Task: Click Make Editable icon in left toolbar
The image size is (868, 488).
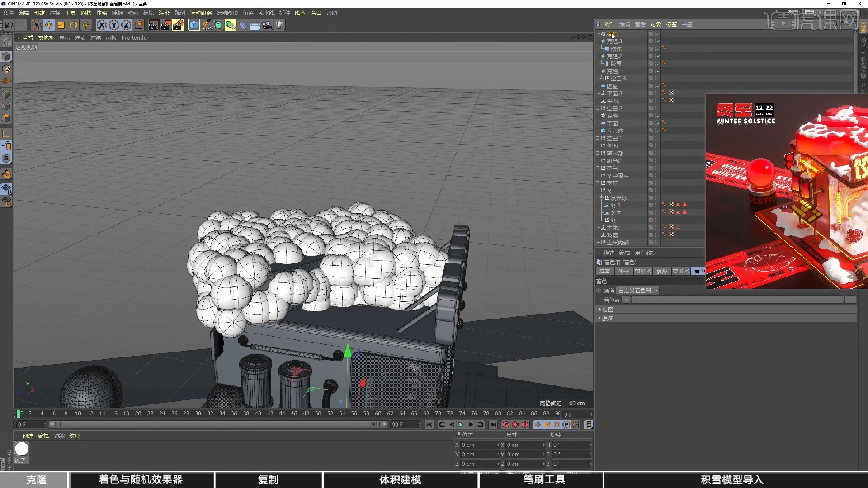Action: 6,41
